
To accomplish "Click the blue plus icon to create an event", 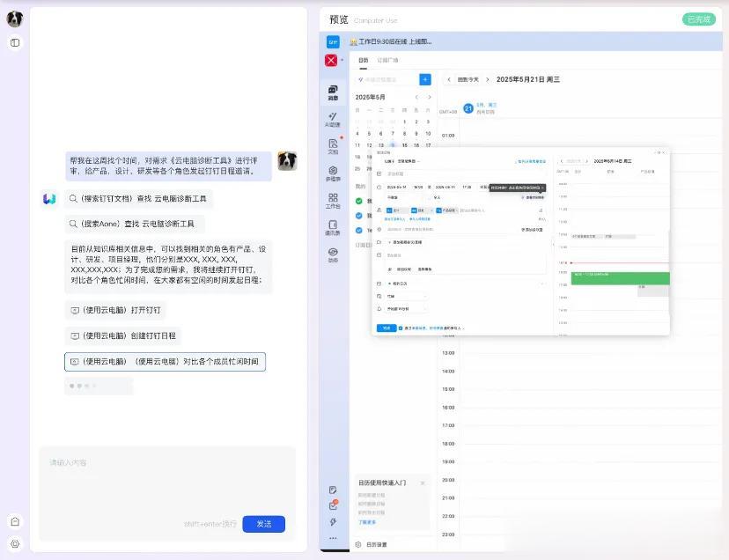I will [425, 79].
